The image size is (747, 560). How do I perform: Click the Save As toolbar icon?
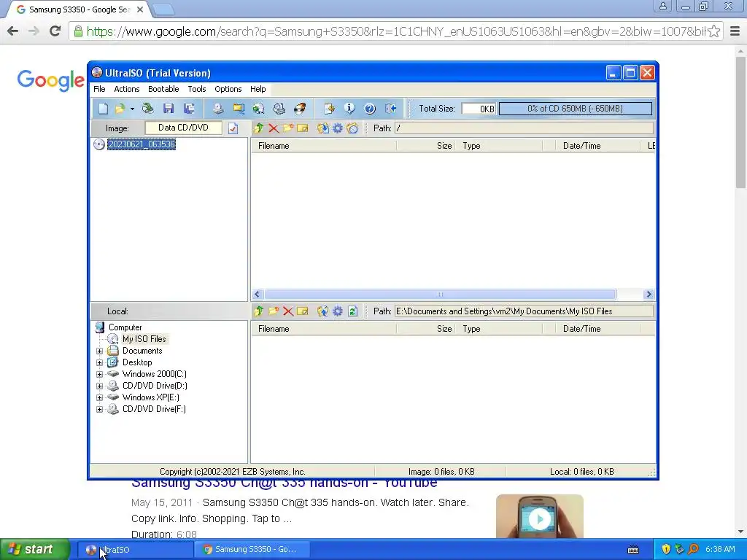pyautogui.click(x=189, y=109)
